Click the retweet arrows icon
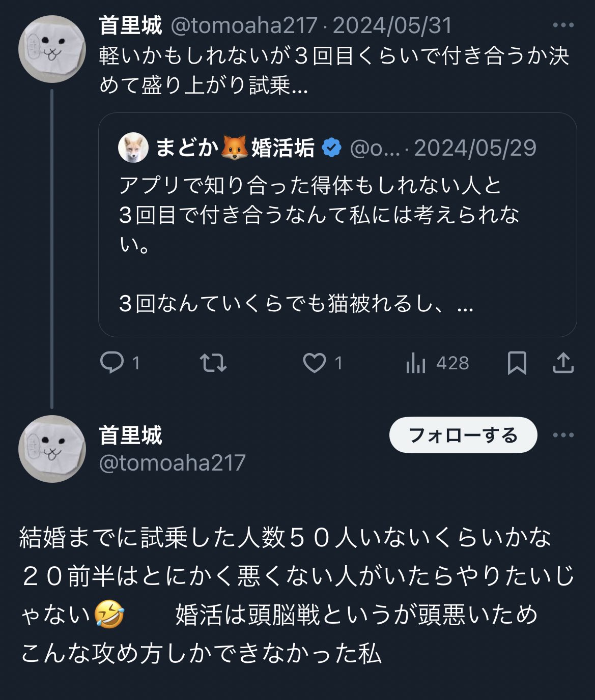The height and width of the screenshot is (700, 595). tap(213, 363)
